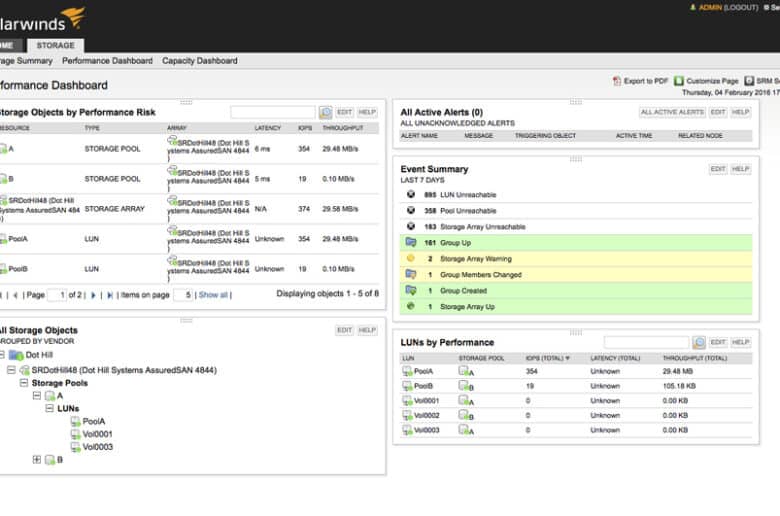
Task: Open the STORAGE tab
Action: tap(55, 45)
